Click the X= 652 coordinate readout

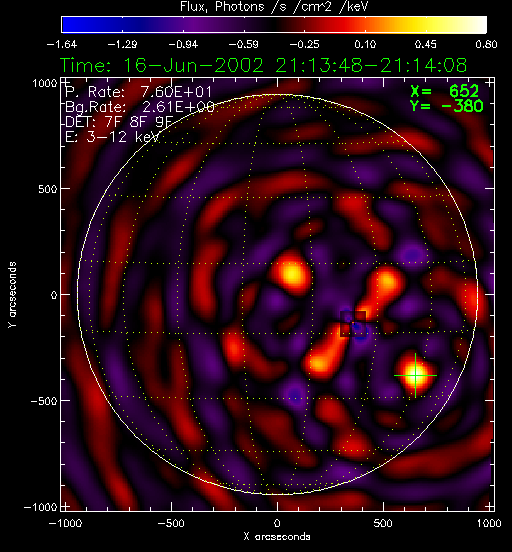coord(445,91)
